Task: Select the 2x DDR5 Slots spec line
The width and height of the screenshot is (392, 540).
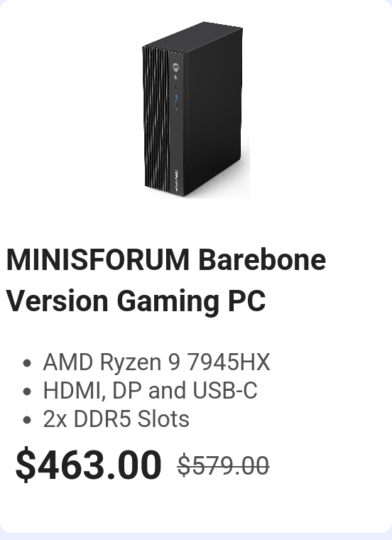Action: 116,419
